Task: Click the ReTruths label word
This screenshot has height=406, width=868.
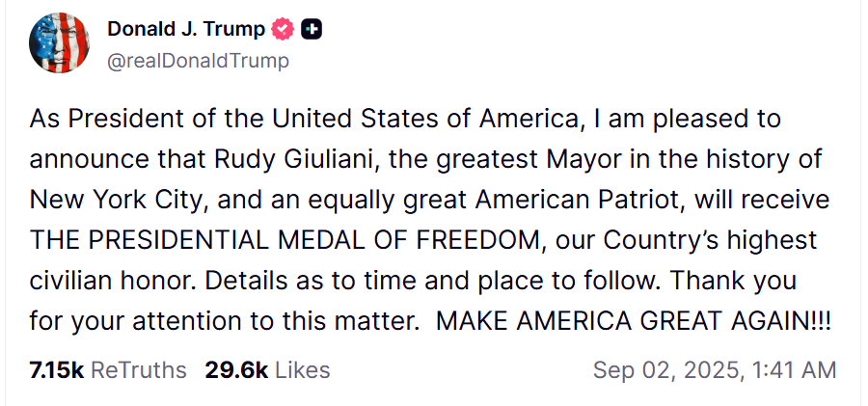Action: 138,369
